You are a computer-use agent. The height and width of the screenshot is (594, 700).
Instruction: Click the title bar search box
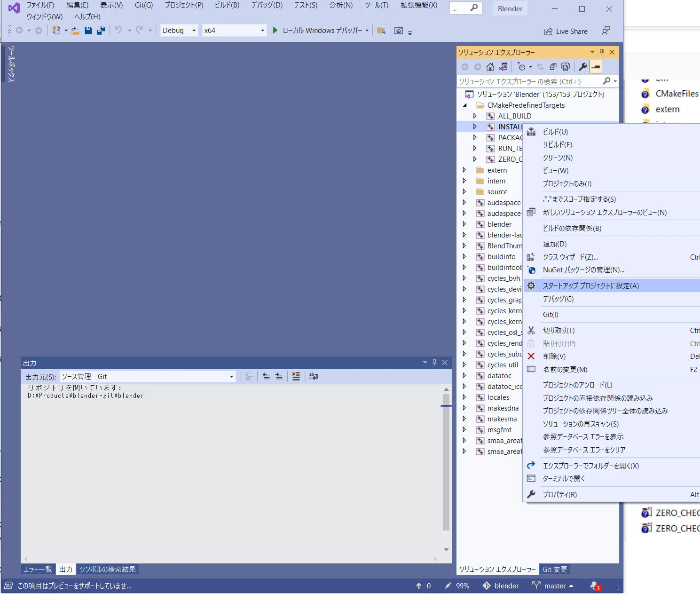tap(466, 8)
